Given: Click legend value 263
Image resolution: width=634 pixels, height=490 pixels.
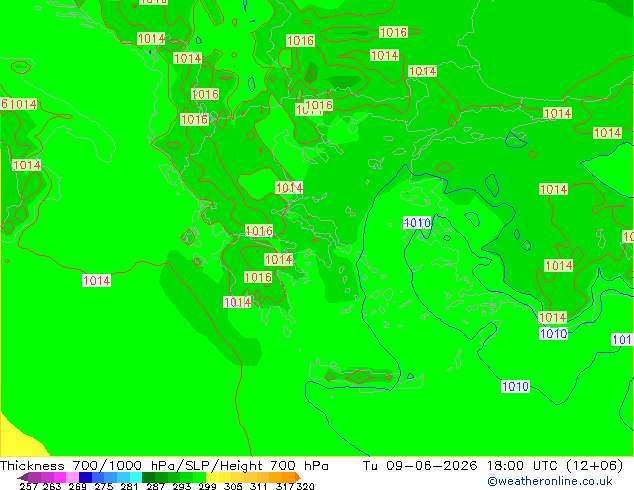Looking at the screenshot, I should point(52,486).
